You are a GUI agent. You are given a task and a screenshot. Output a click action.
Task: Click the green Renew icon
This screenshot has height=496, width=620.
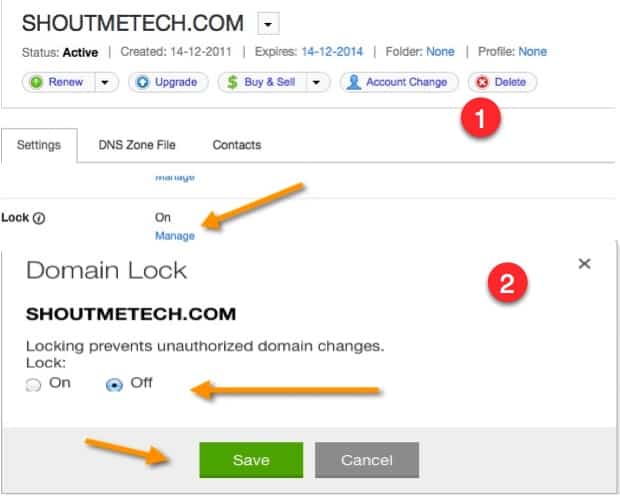tap(36, 82)
